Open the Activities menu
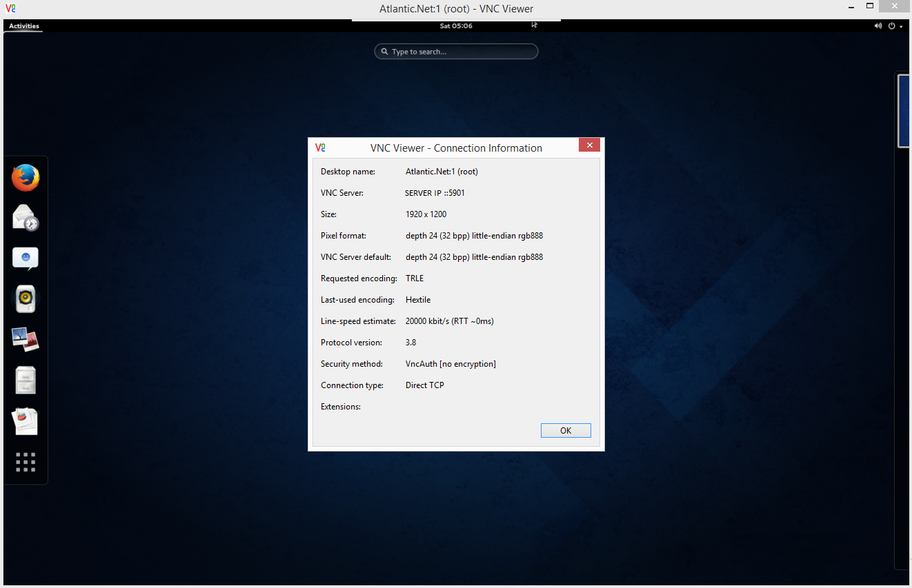 coord(24,26)
